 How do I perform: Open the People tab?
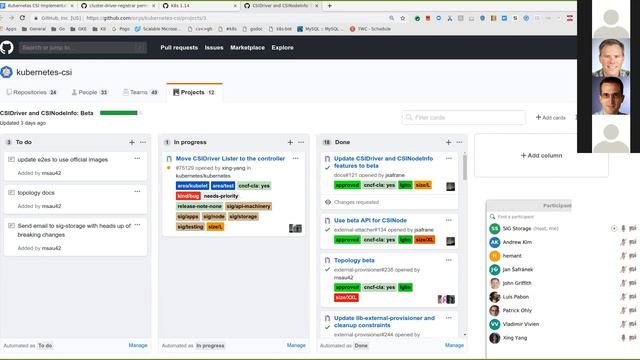89,92
